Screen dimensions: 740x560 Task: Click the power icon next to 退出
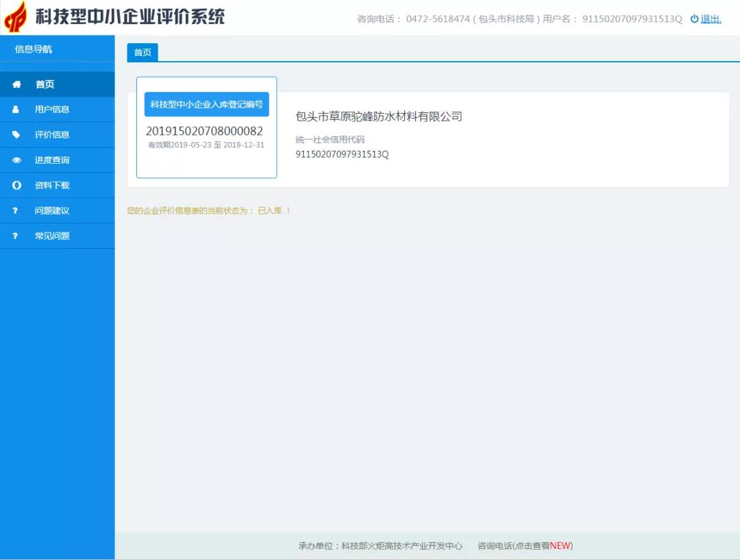pyautogui.click(x=694, y=19)
